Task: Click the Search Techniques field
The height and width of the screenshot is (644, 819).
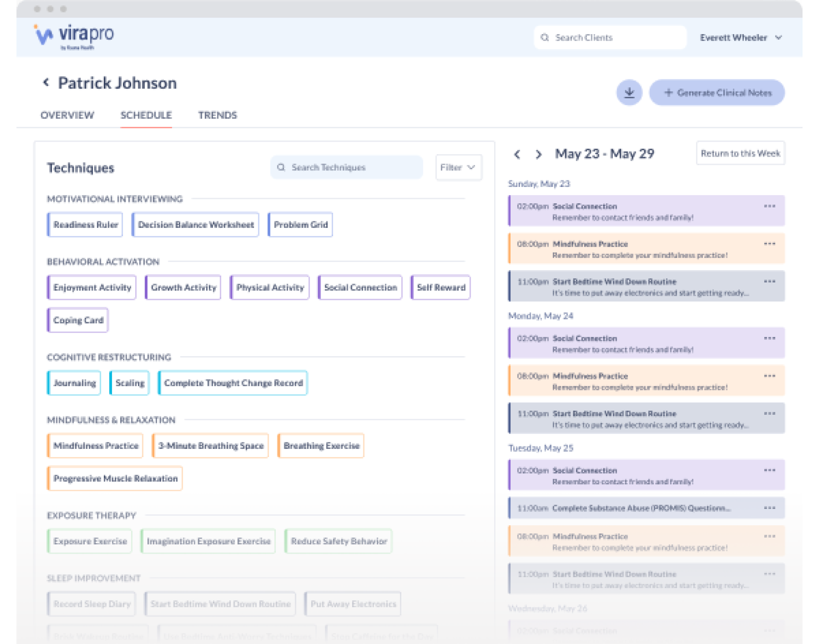Action: 346,167
